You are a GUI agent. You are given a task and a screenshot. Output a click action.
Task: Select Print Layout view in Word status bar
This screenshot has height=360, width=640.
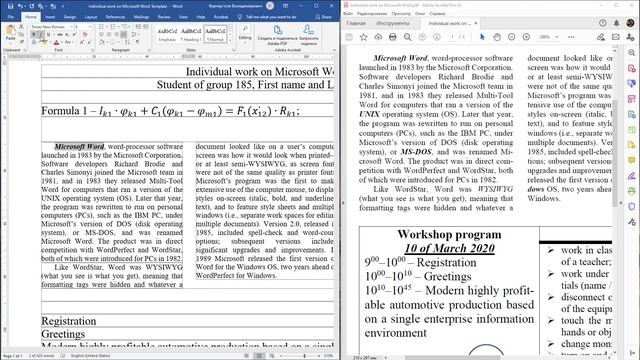pyautogui.click(x=259, y=356)
